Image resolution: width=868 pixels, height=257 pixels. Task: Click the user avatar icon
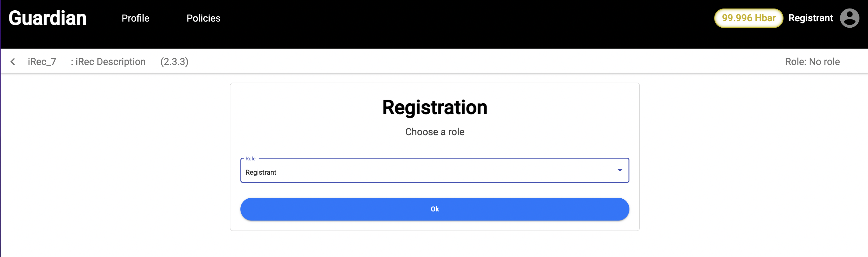pos(849,18)
